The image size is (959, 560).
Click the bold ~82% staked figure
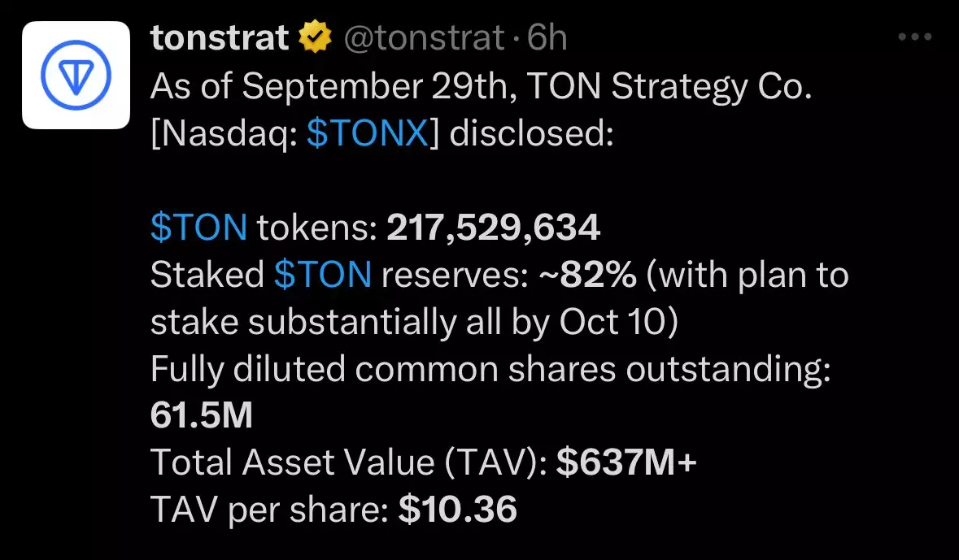(x=587, y=276)
